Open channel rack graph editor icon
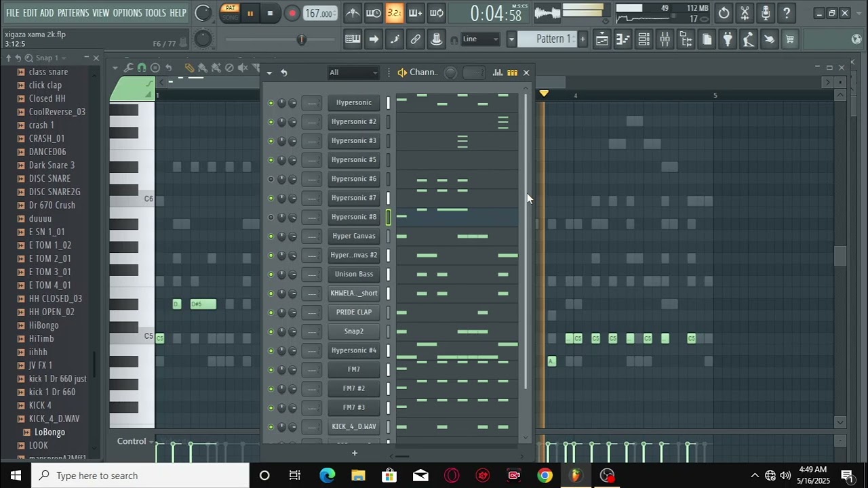Image resolution: width=868 pixels, height=488 pixels. click(498, 73)
